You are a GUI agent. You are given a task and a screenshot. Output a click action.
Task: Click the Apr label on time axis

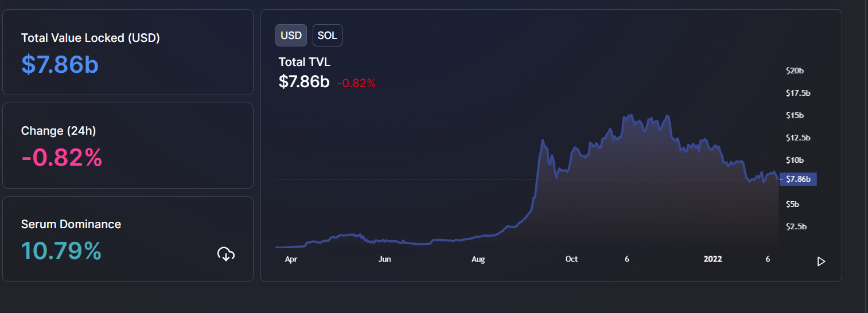[x=291, y=259]
